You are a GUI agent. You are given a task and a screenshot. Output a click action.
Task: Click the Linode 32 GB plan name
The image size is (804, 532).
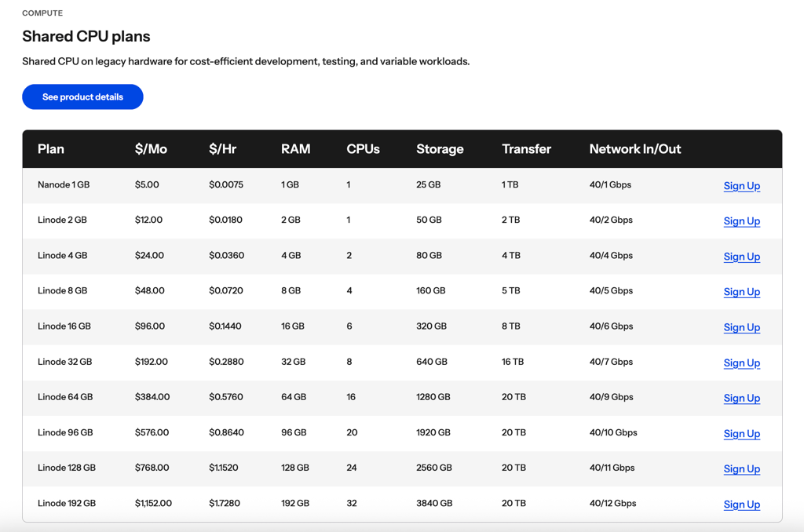pos(64,362)
